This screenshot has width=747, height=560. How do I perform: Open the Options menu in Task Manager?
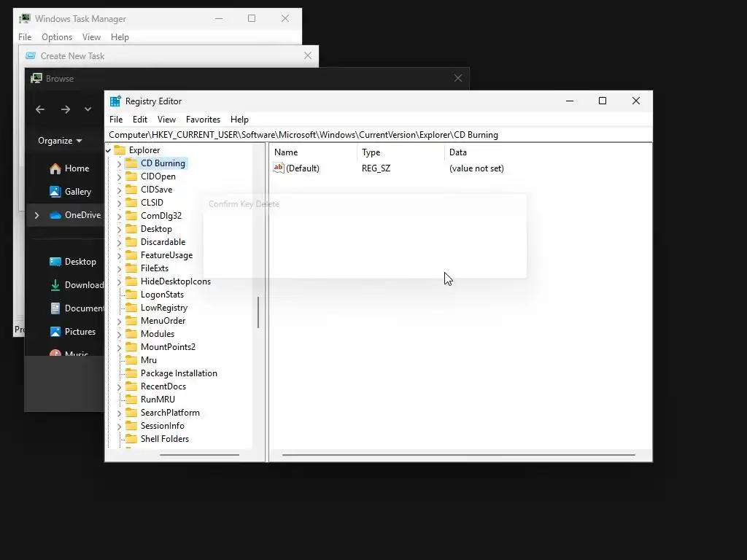[x=57, y=37]
